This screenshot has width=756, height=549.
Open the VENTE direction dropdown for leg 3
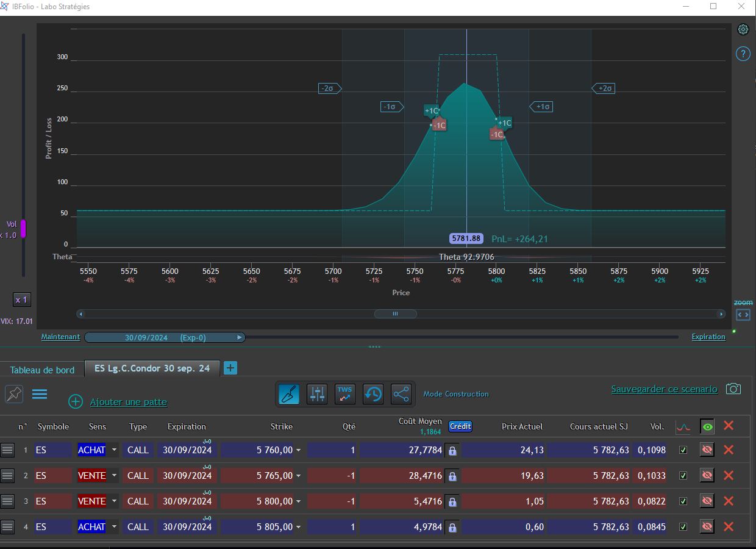114,501
